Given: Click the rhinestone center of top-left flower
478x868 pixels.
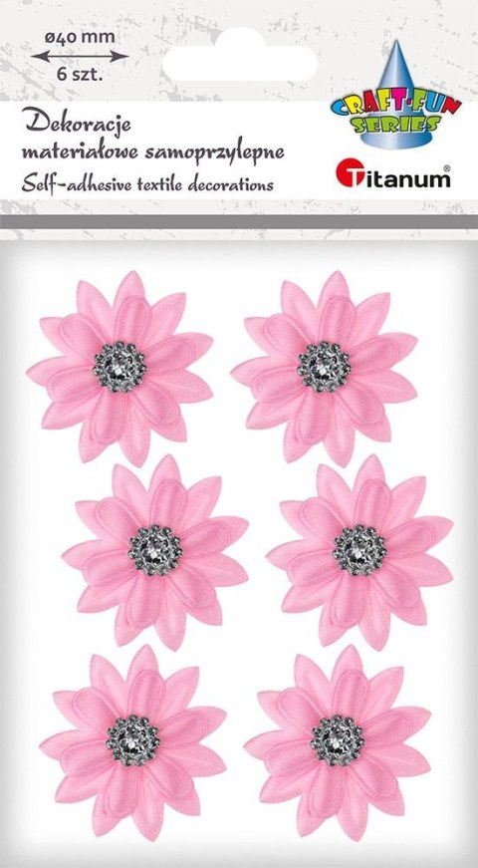Looking at the screenshot, I should pos(119,367).
